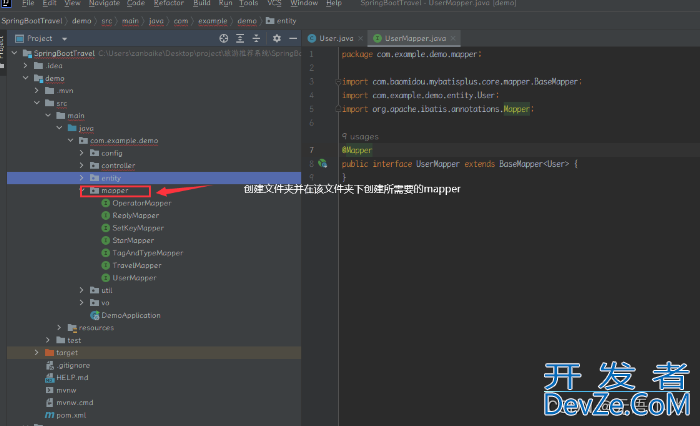The height and width of the screenshot is (426, 700).
Task: Open the DemoApplication class file
Action: coord(130,315)
